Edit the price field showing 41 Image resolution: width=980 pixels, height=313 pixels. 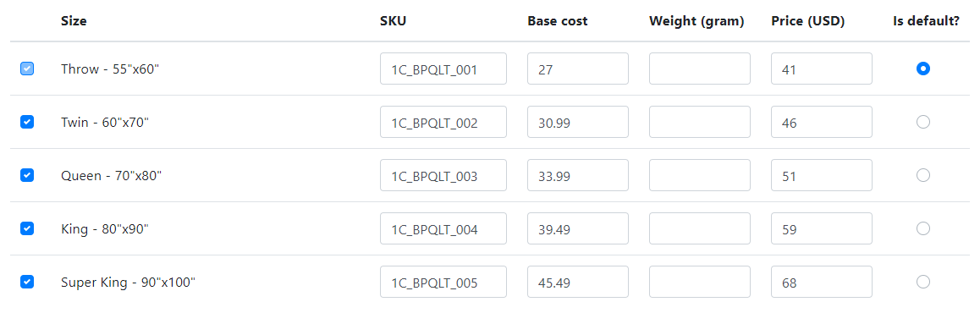click(x=822, y=69)
